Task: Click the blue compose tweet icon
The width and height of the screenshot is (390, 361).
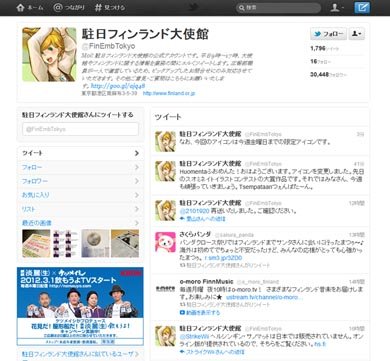Action: pyautogui.click(x=362, y=7)
